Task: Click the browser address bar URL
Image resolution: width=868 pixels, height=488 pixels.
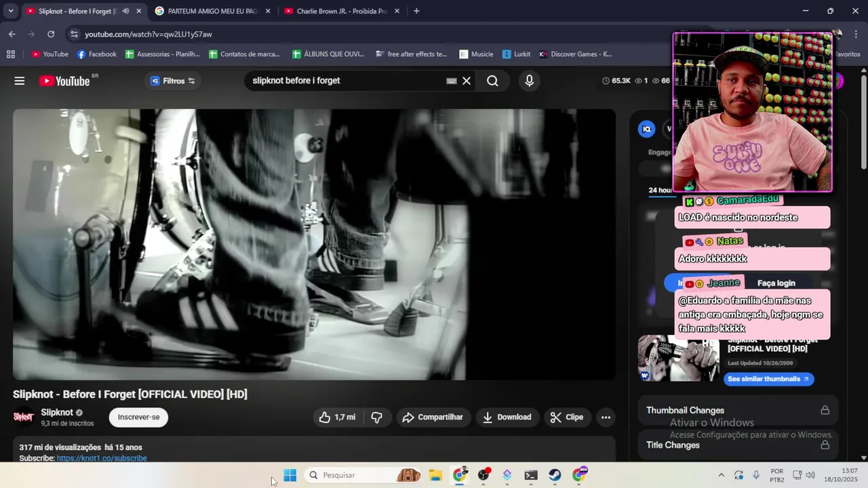Action: [x=149, y=34]
